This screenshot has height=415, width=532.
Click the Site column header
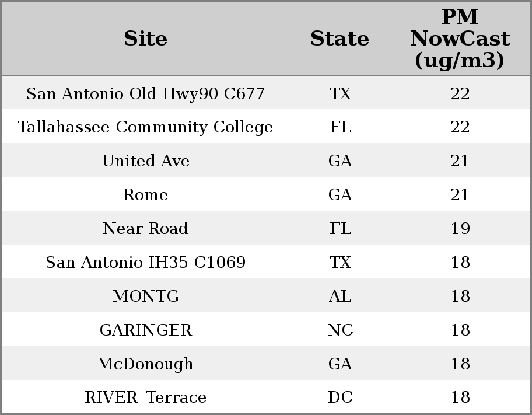point(145,39)
